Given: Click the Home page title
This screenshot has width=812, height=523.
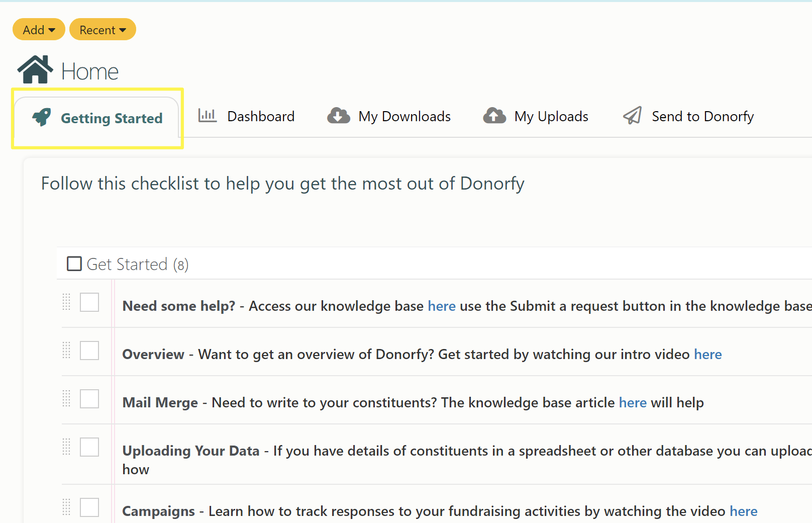Looking at the screenshot, I should (90, 71).
